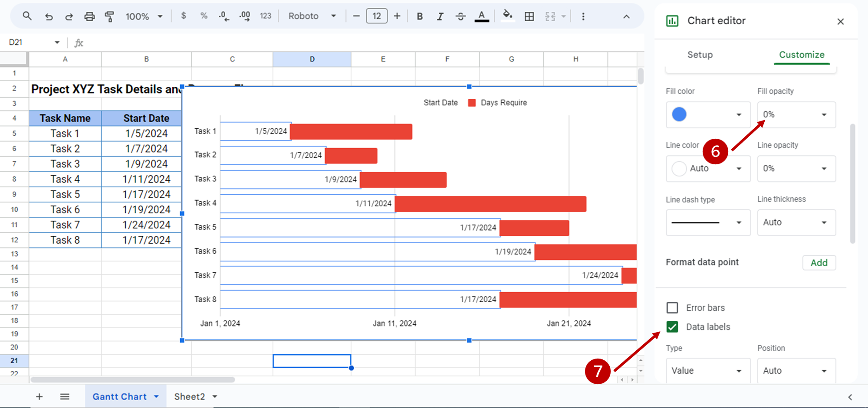This screenshot has width=868, height=408.
Task: Switch to the Setup tab
Action: coord(700,55)
